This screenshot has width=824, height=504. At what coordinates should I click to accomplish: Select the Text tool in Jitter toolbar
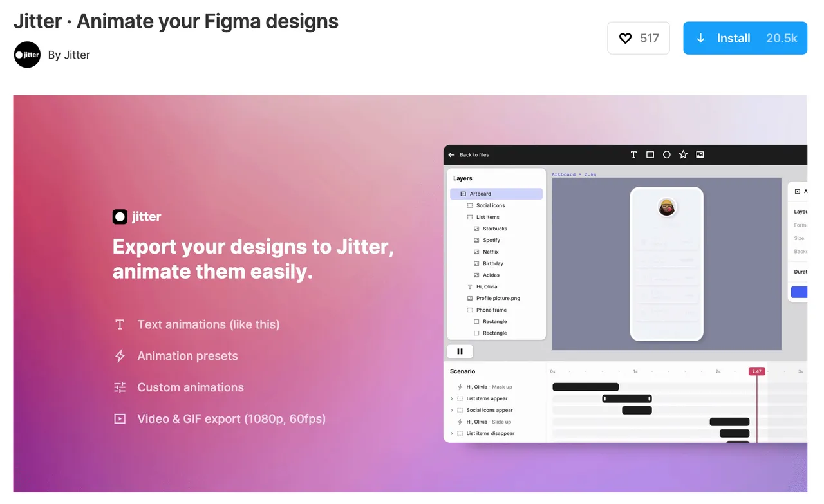[633, 154]
